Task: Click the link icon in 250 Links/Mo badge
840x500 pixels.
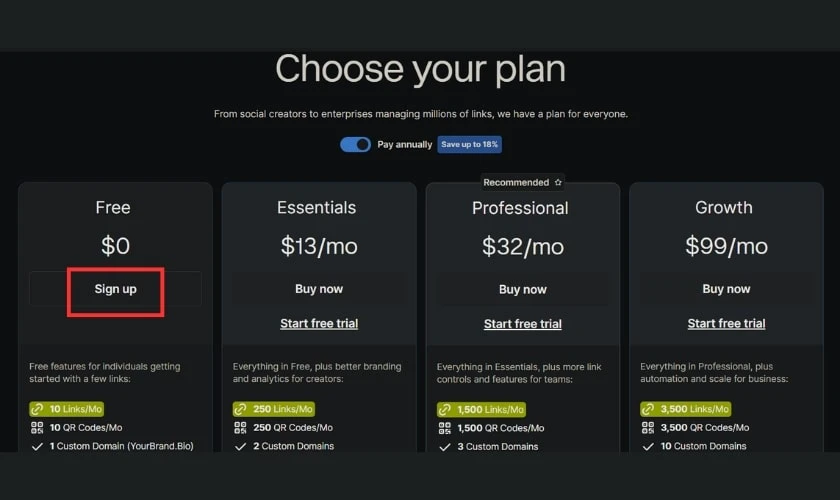Action: coord(240,409)
